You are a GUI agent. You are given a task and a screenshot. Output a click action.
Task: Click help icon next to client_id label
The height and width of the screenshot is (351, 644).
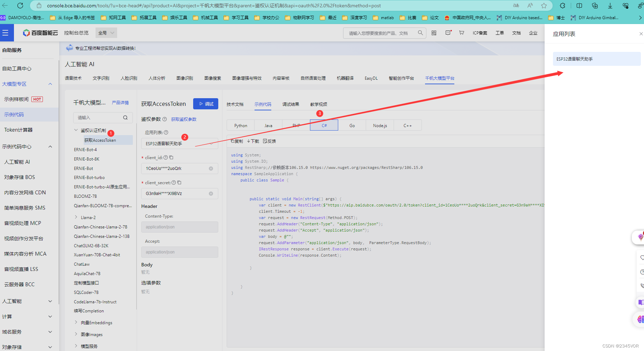click(166, 157)
